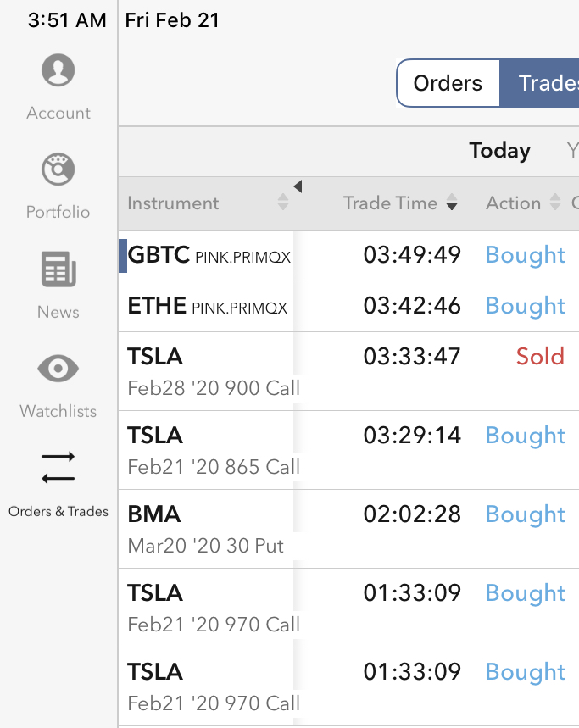
Task: Select the Today tab
Action: (x=499, y=151)
